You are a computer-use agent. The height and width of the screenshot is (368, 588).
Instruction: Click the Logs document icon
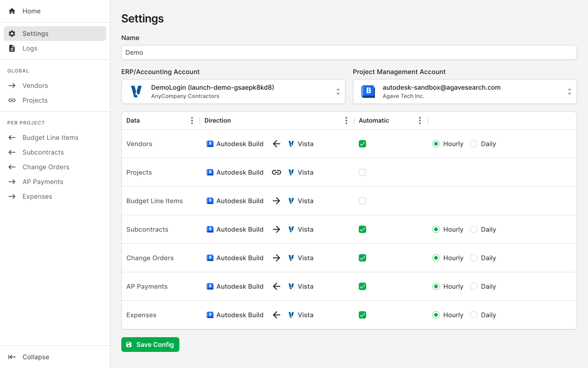pos(12,48)
